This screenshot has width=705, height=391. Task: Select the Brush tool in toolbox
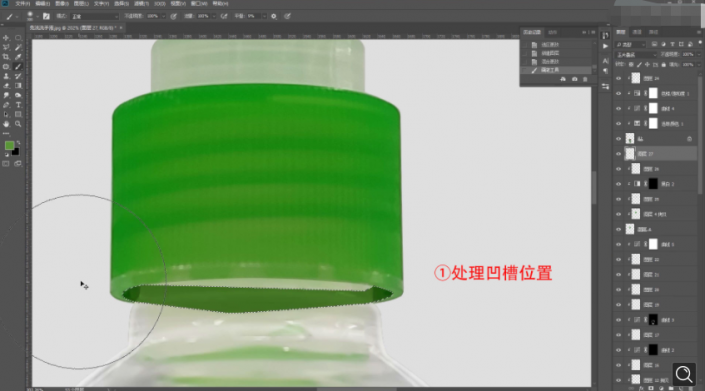tap(18, 67)
